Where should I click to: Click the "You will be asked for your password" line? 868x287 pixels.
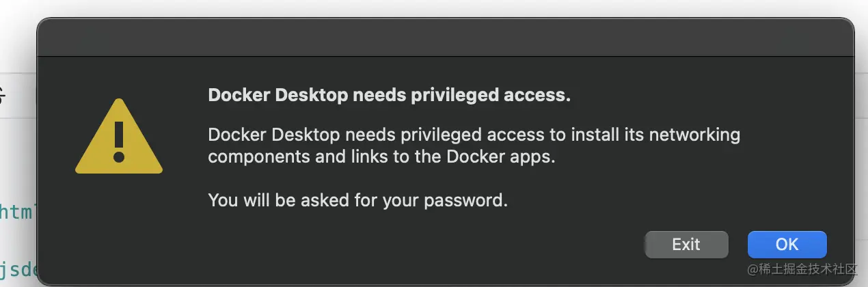point(357,200)
